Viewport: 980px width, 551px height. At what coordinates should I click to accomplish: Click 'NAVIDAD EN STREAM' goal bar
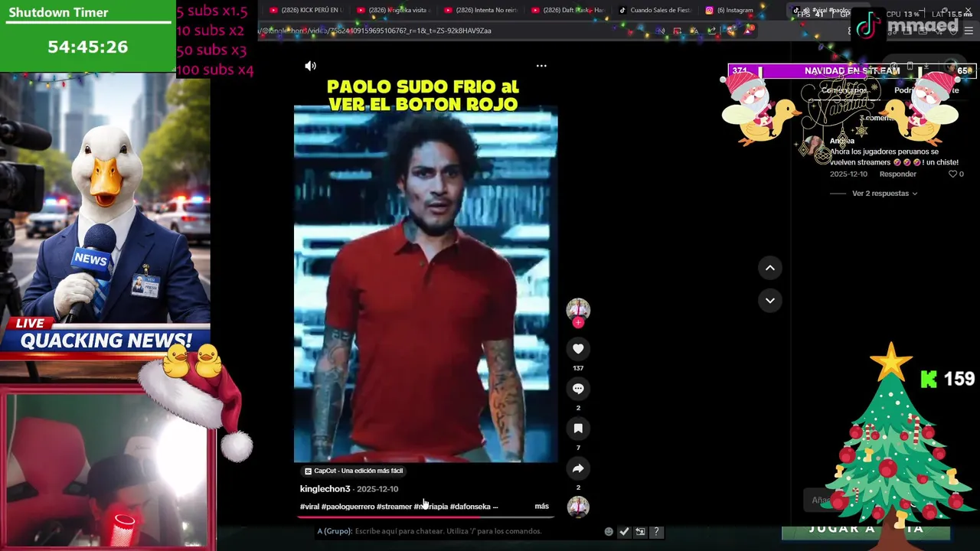(x=851, y=71)
